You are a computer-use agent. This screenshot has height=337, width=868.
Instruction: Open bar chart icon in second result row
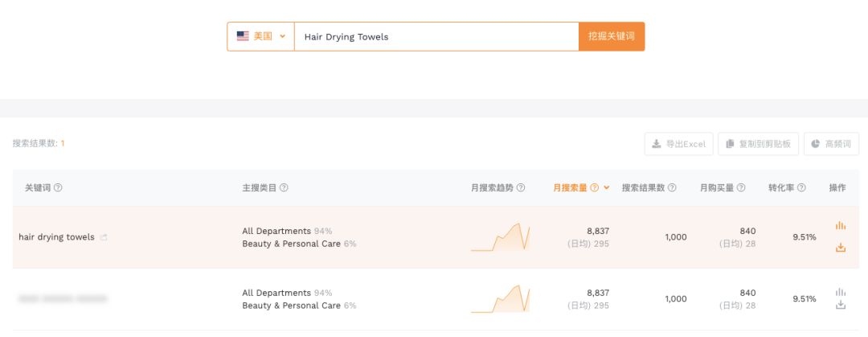[x=841, y=292]
